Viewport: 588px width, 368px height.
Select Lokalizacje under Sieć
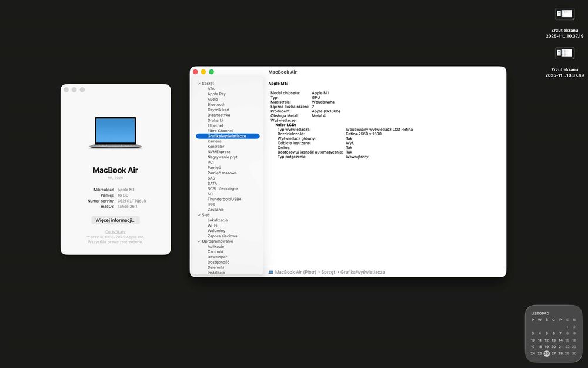pos(218,220)
